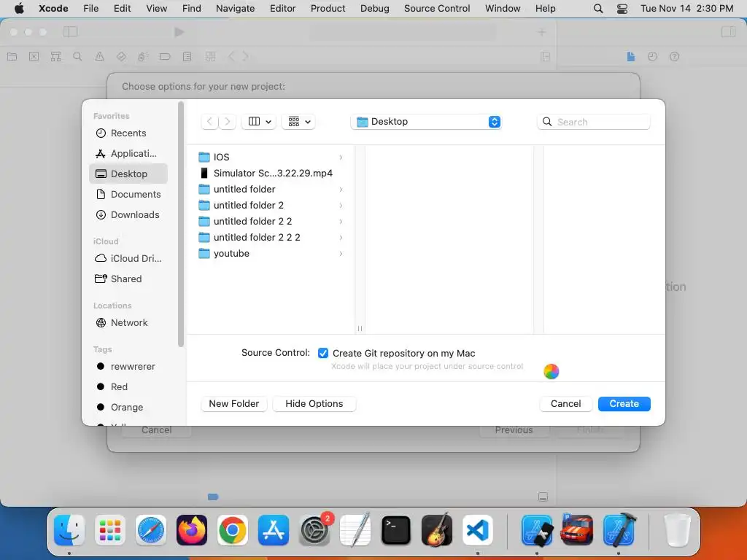This screenshot has height=560, width=747.
Task: Open the Apple menu
Action: (x=19, y=8)
